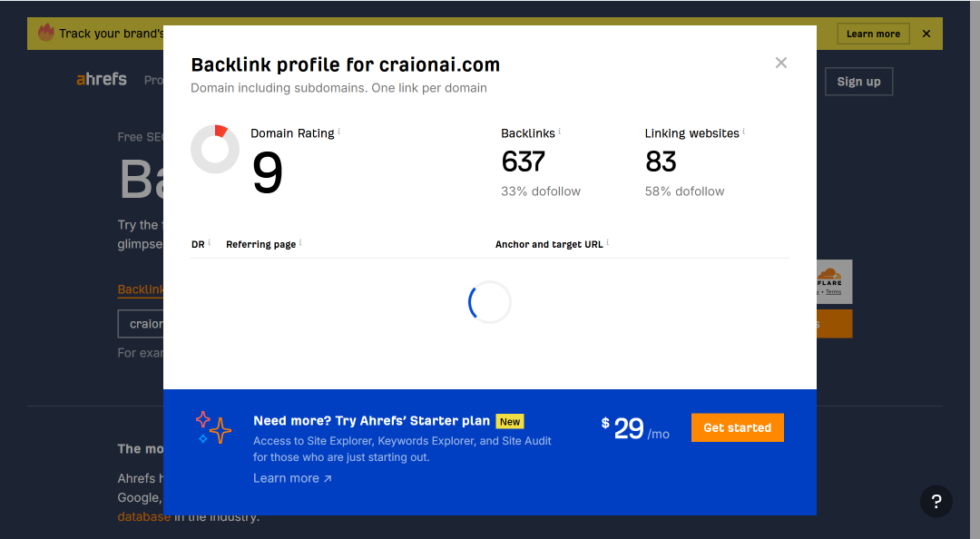Click the Domain Rating info icon
The height and width of the screenshot is (539, 980).
coord(338,132)
